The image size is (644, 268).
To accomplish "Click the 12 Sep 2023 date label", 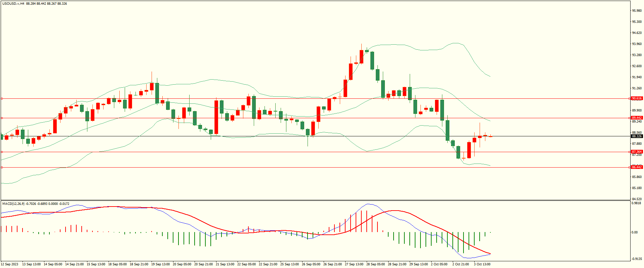I will click(x=10, y=264).
